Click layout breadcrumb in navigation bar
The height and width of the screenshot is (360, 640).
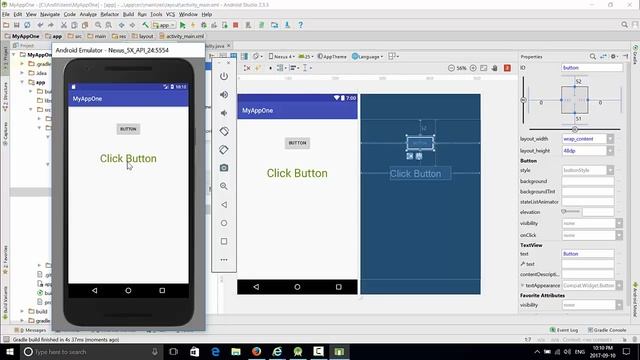point(142,36)
